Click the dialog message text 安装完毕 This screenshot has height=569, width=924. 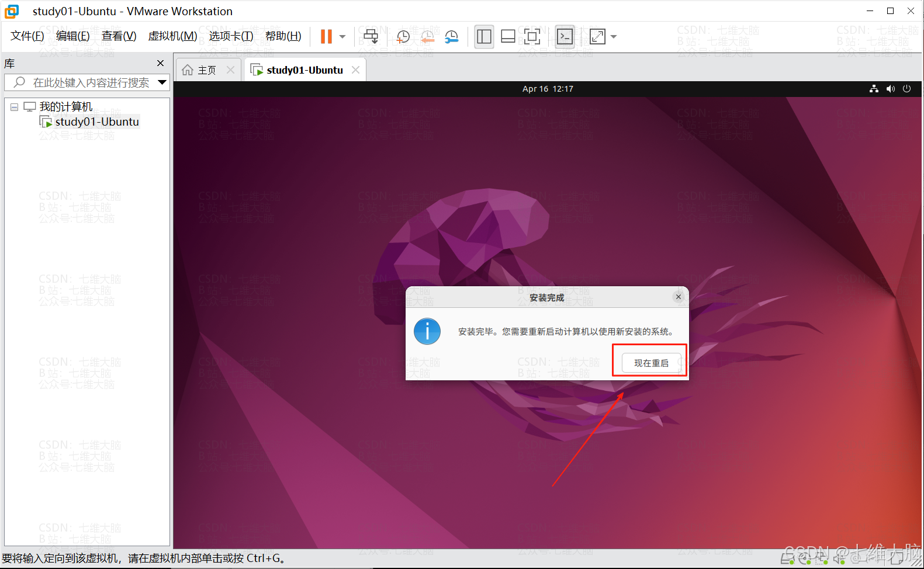click(566, 331)
